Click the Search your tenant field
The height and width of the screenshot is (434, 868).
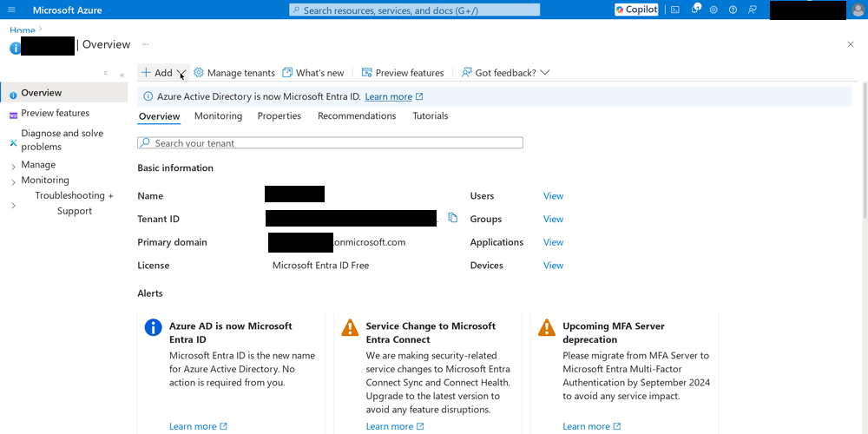330,143
